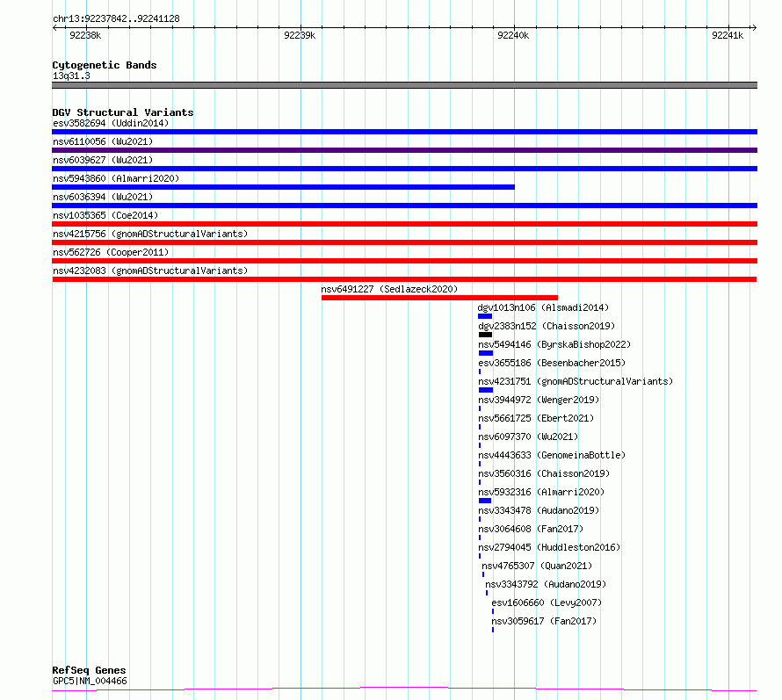Click the red nsv1035365 (Coe2014) bar
The image size is (782, 700).
[x=404, y=224]
